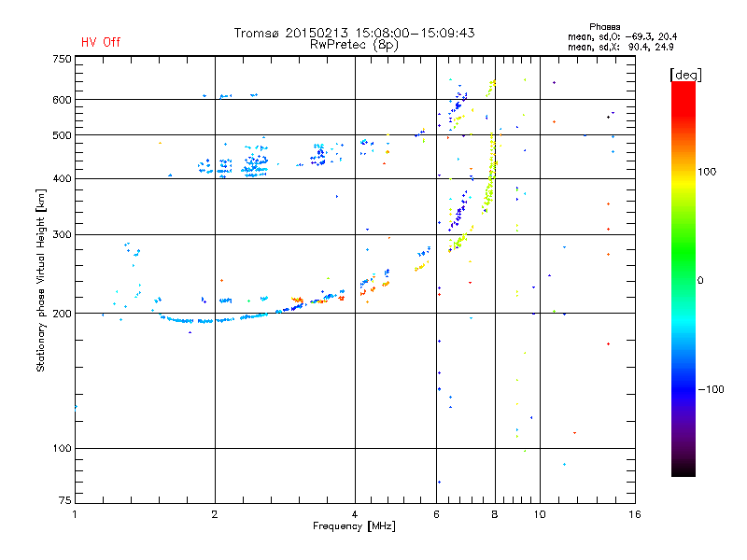Image resolution: width=747 pixels, height=560 pixels.
Task: Click the Phases header text
Action: [604, 27]
